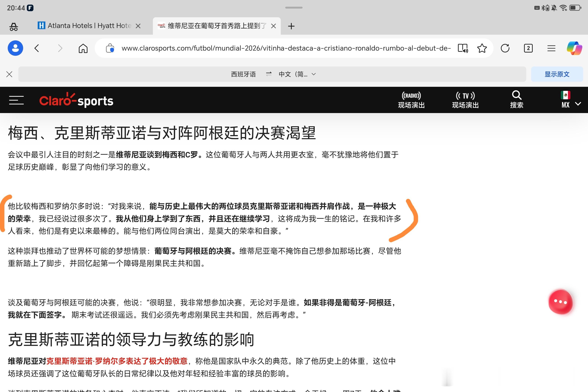
Task: Swap translation languages arrows
Action: (269, 74)
